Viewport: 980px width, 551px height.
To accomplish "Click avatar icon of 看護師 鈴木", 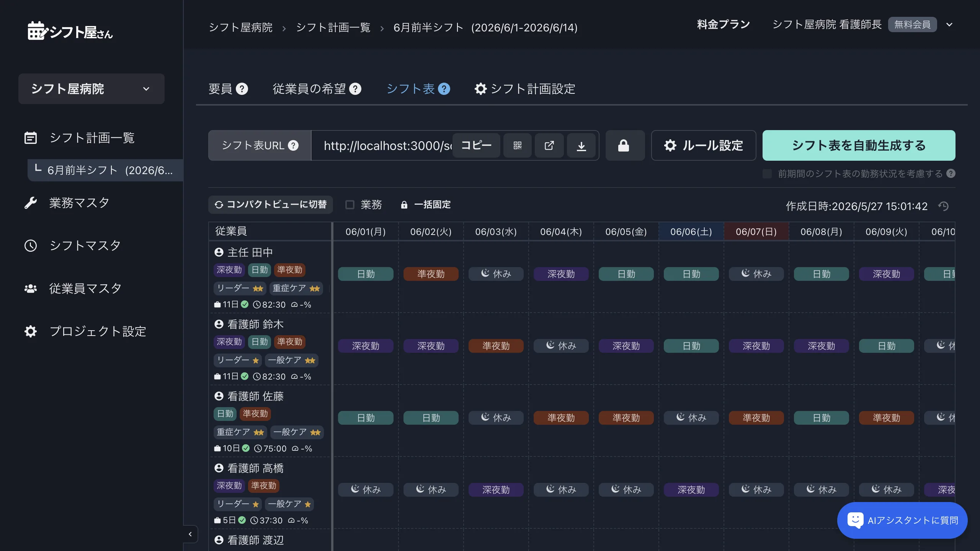I will (219, 324).
